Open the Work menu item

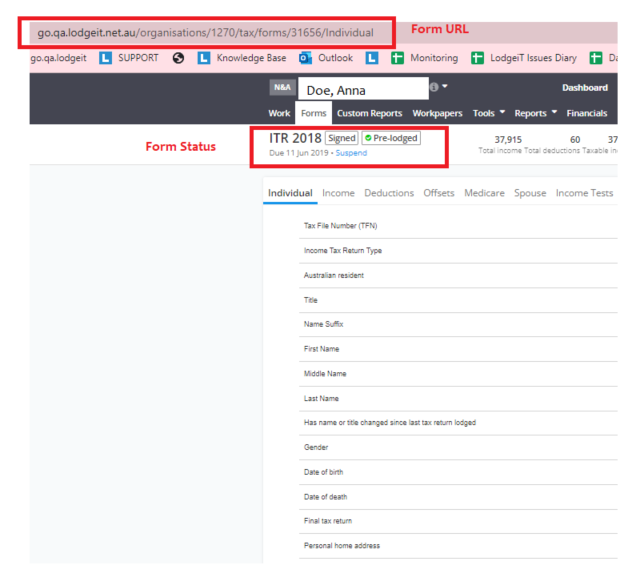point(279,114)
